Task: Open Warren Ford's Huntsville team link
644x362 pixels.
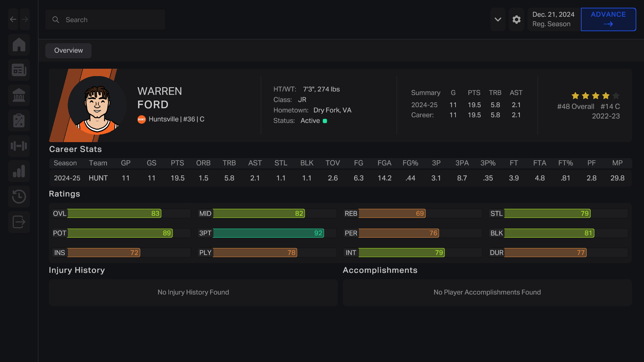Action: (164, 119)
